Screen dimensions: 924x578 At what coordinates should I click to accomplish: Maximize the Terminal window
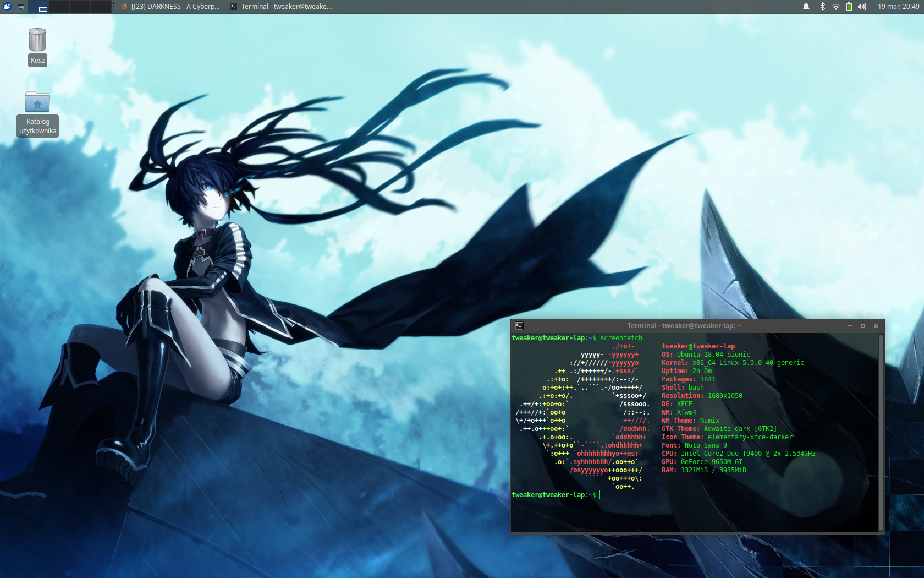tap(863, 326)
